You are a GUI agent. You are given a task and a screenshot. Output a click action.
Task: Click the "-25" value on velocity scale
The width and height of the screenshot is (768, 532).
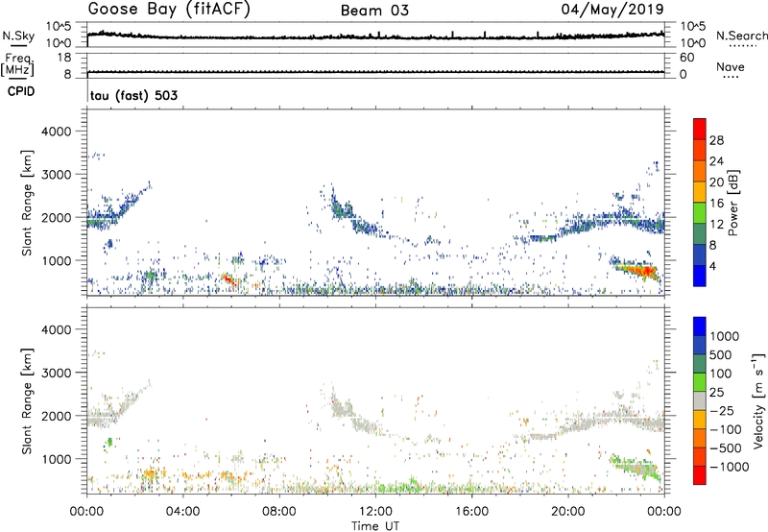pos(722,411)
